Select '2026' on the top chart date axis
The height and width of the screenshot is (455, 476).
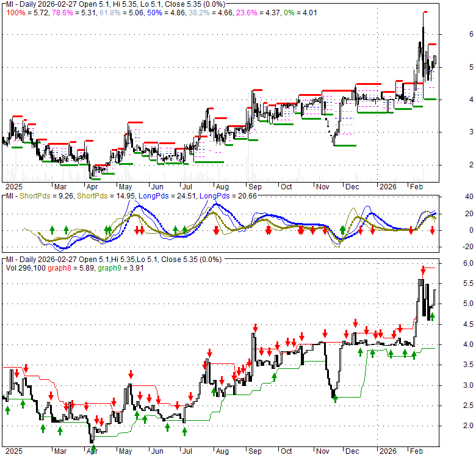(388, 187)
